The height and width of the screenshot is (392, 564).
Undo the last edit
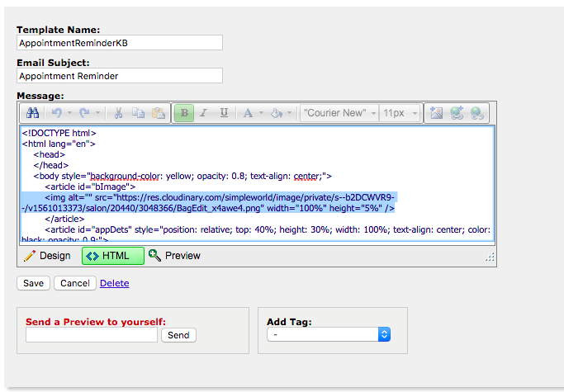click(56, 113)
